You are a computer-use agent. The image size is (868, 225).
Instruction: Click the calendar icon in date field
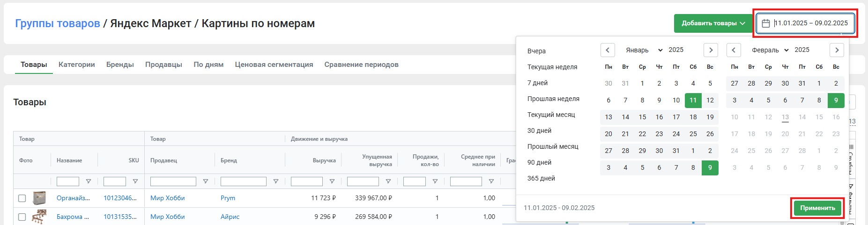coord(766,23)
